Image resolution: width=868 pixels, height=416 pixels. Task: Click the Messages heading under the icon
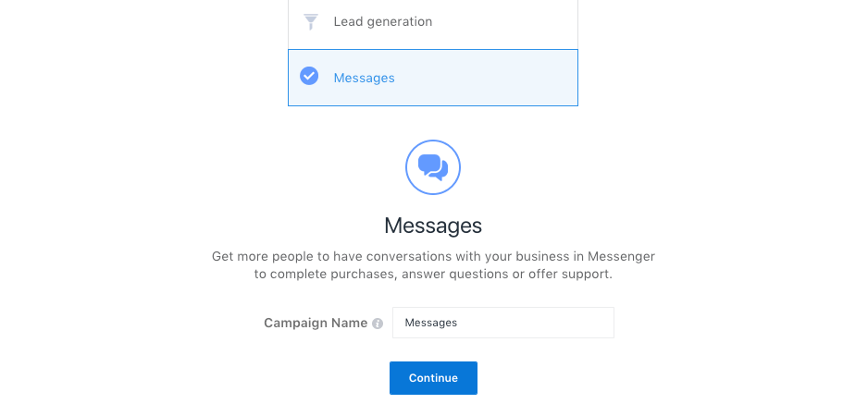433,226
